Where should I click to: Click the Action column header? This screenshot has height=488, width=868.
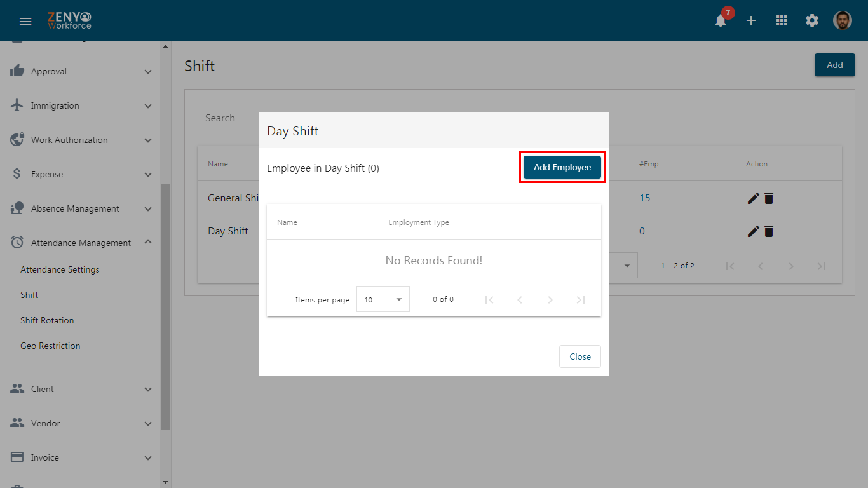pos(757,164)
